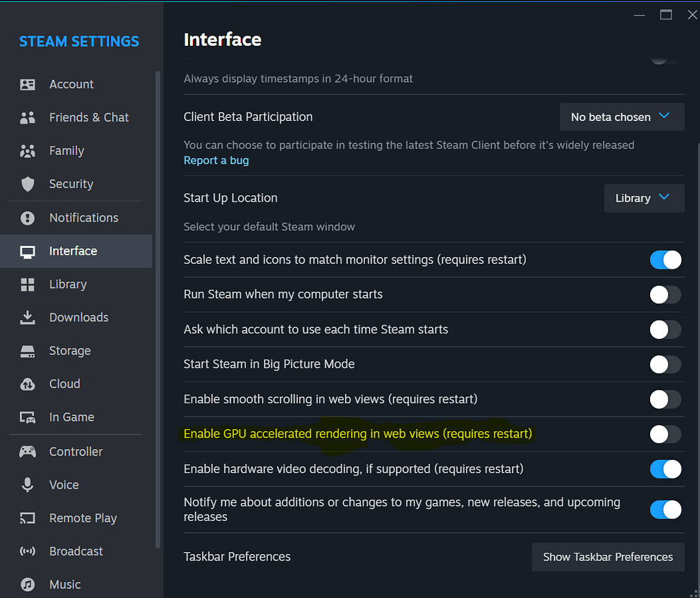Enable GPU accelerated rendering in web views
Viewport: 700px width, 598px height.
pos(665,434)
